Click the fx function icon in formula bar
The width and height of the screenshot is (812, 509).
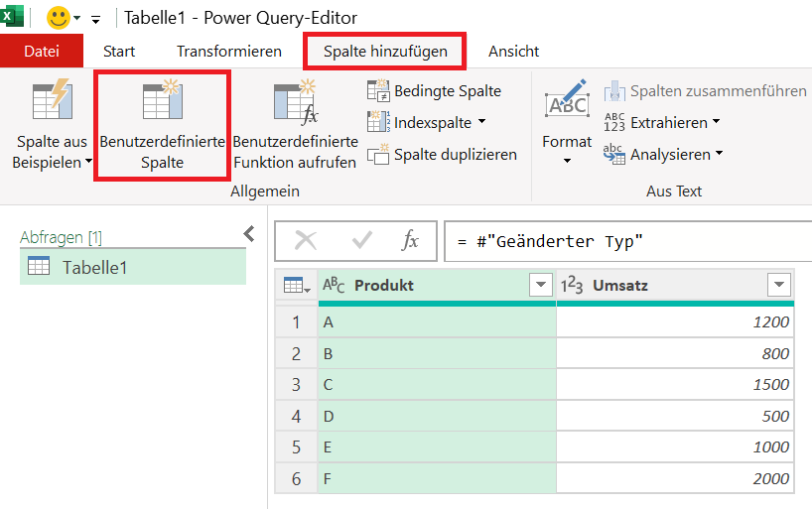[x=410, y=240]
